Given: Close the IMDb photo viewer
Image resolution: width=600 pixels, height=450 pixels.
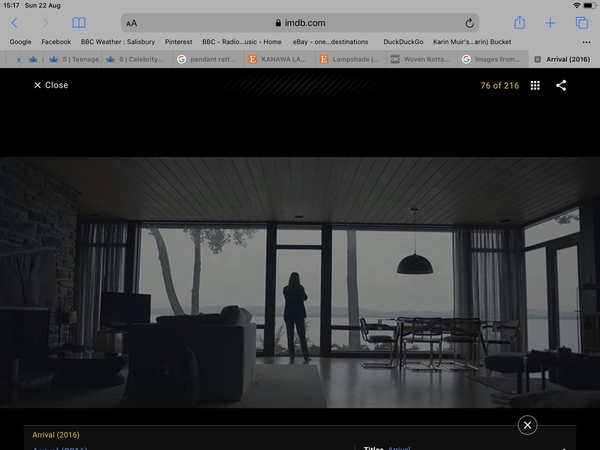Looking at the screenshot, I should coord(50,86).
